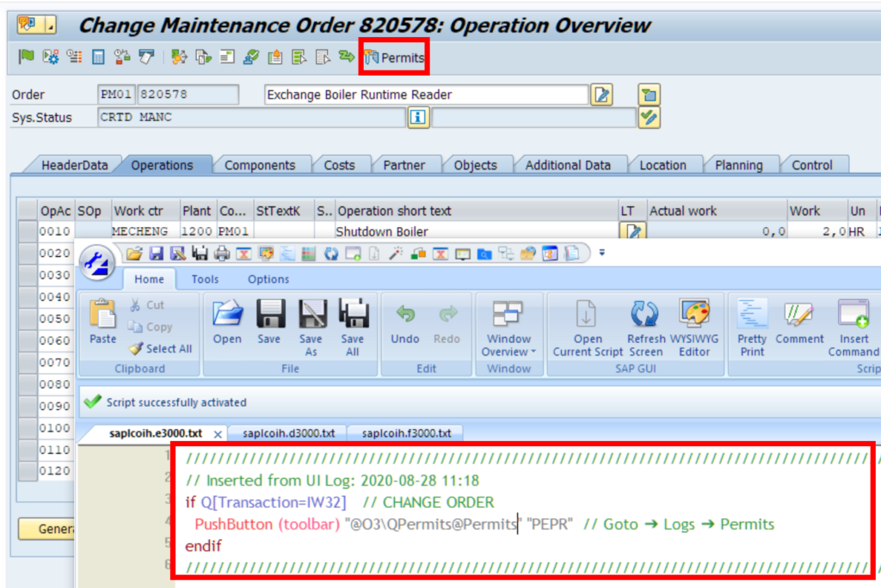Screen dimensions: 881x588
Task: Click long text edit icon beside order description
Action: click(602, 95)
